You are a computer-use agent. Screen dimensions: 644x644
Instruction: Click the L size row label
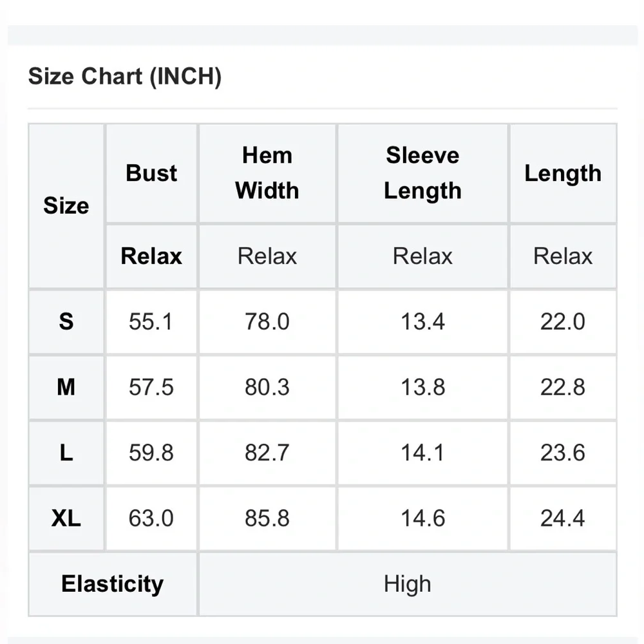(66, 453)
